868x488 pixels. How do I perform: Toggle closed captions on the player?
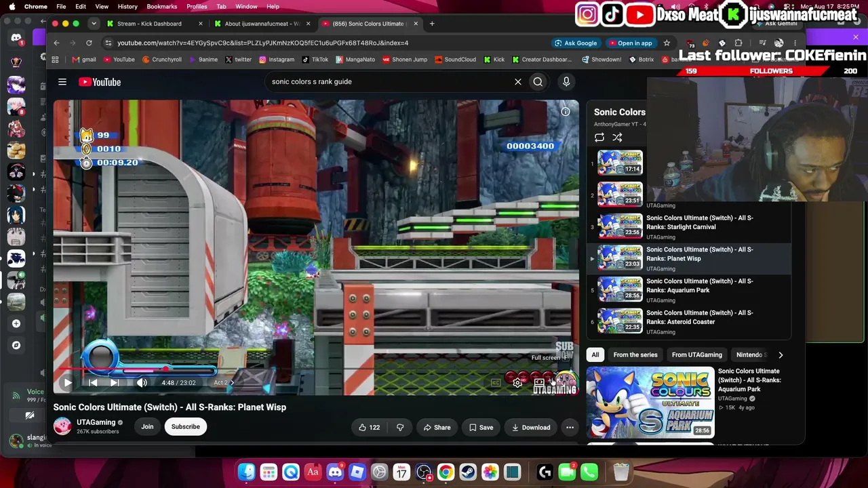pos(496,383)
